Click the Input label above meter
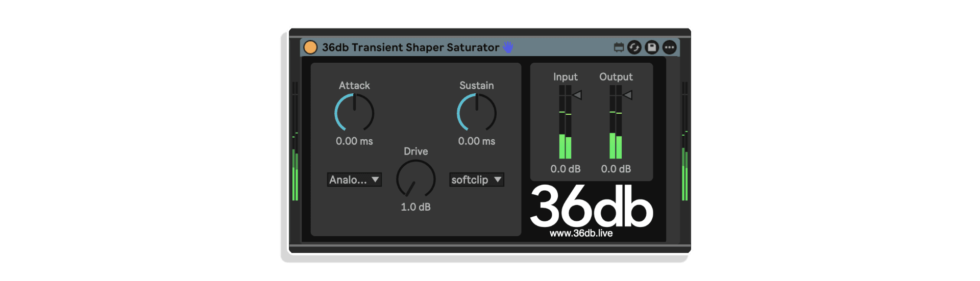The image size is (980, 281). click(x=566, y=77)
